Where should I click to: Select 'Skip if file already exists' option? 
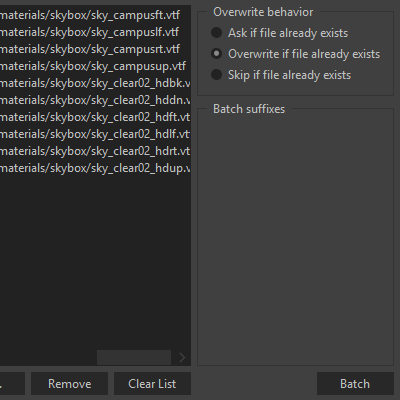tap(281, 75)
